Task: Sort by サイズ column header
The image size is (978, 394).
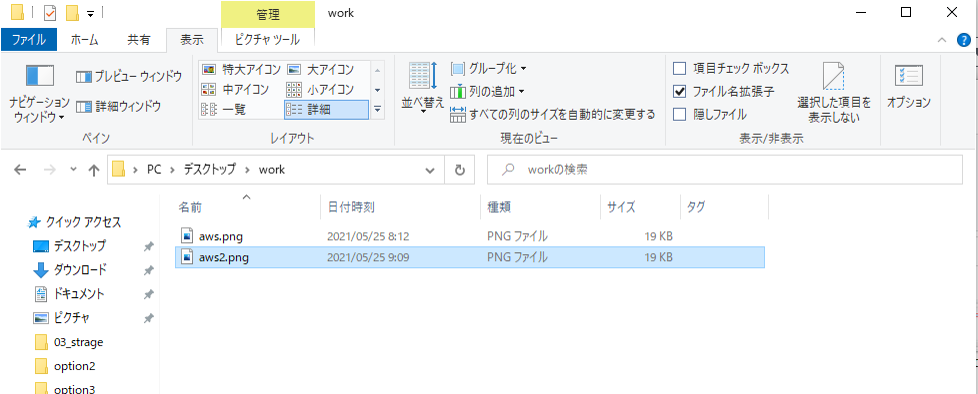Action: (640, 207)
